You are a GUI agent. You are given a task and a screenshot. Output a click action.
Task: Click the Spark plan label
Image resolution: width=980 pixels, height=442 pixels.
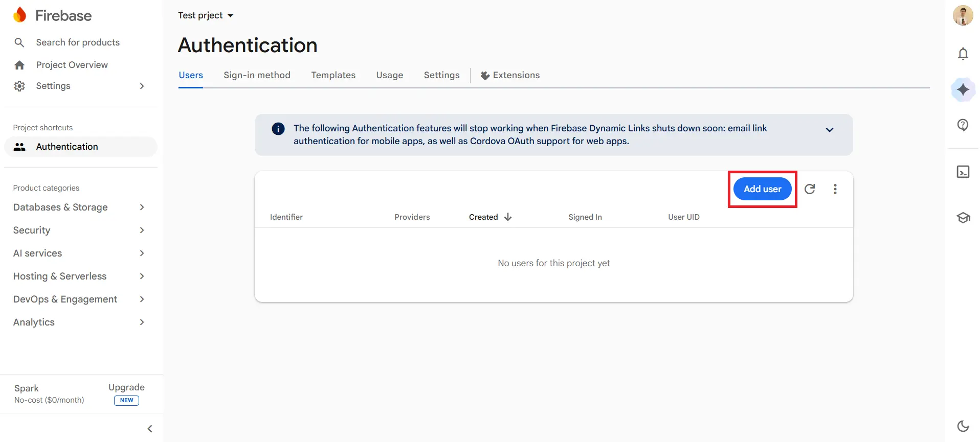(27, 388)
